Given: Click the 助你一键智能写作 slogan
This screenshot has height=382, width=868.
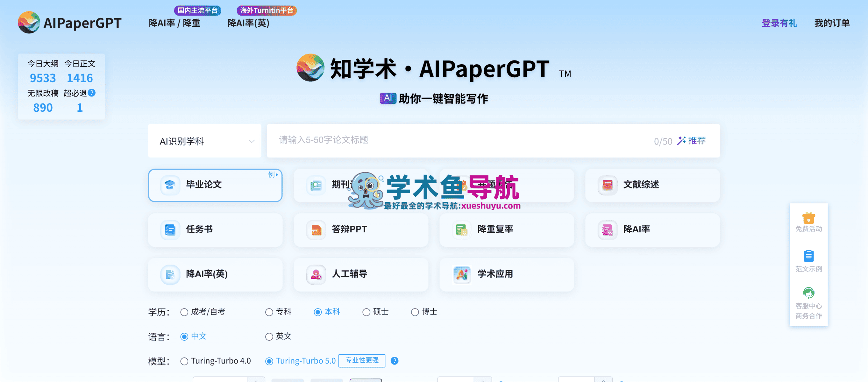Looking at the screenshot, I should coord(444,99).
